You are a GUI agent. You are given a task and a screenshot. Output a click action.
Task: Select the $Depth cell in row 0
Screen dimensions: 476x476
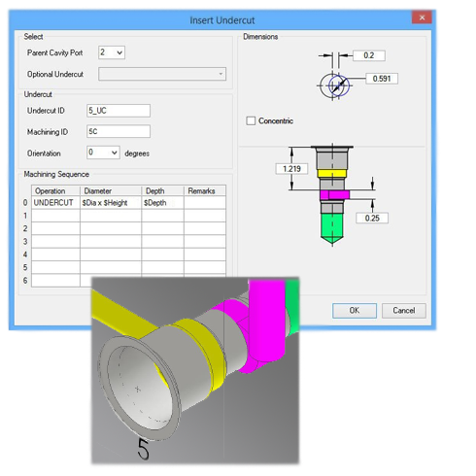(x=162, y=203)
